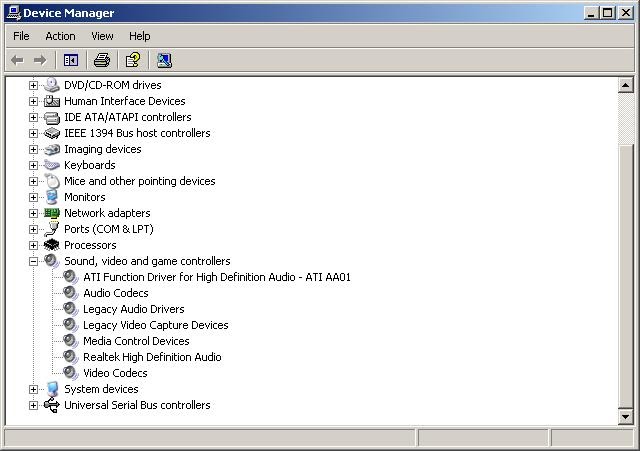The image size is (640, 451).
Task: Click the Monitors category icon
Action: 52,197
